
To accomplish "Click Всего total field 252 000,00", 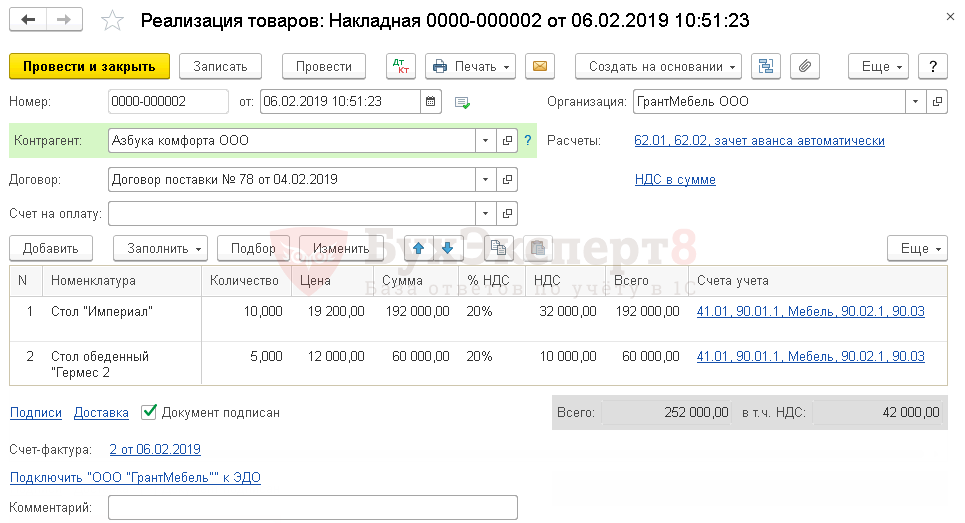I will pyautogui.click(x=667, y=412).
